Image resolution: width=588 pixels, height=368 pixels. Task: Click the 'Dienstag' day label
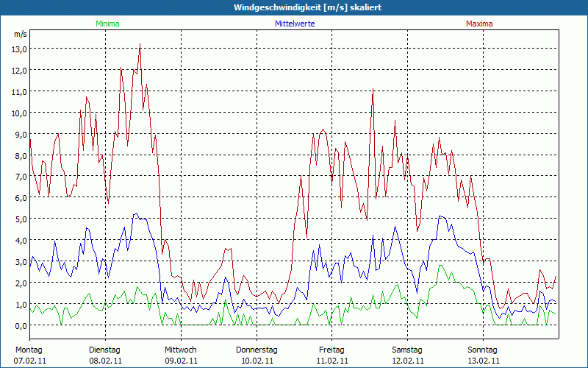(x=104, y=350)
